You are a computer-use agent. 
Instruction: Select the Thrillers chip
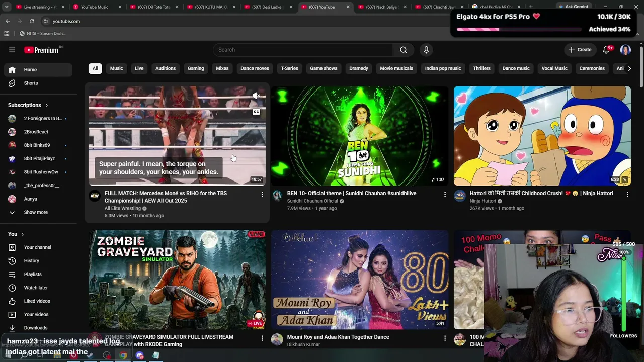coord(481,68)
